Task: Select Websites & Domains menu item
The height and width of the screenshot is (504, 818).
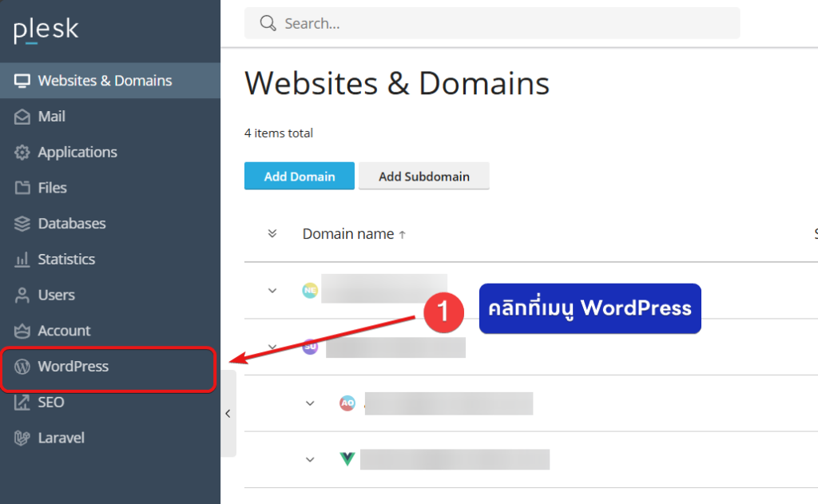Action: 104,81
